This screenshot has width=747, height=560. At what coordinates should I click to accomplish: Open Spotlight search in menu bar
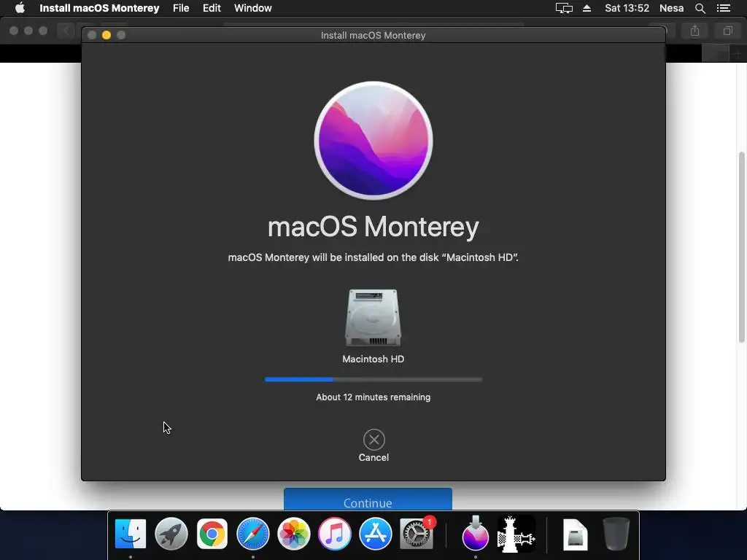[x=700, y=8]
